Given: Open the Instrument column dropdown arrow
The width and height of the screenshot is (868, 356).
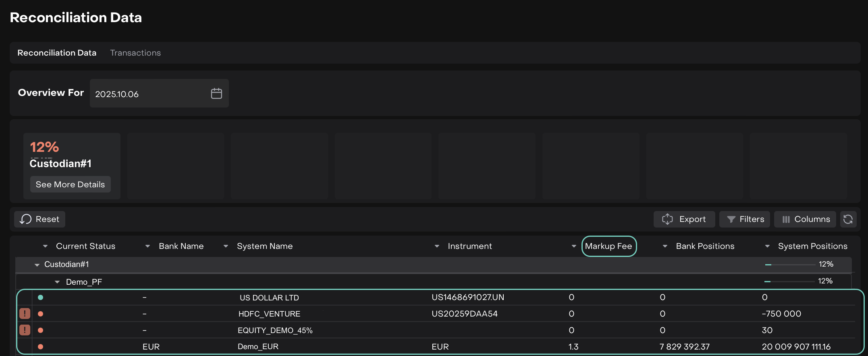Looking at the screenshot, I should [x=437, y=246].
